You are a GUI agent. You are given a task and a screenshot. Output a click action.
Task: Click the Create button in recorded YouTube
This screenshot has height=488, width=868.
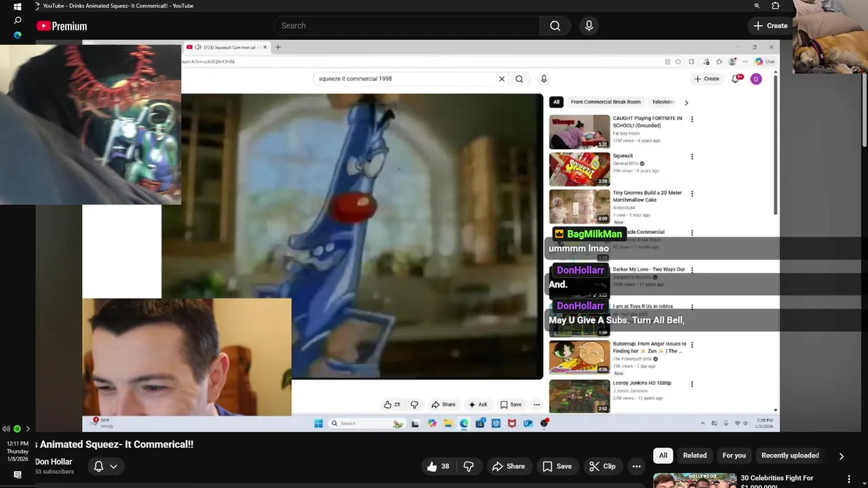pyautogui.click(x=707, y=79)
